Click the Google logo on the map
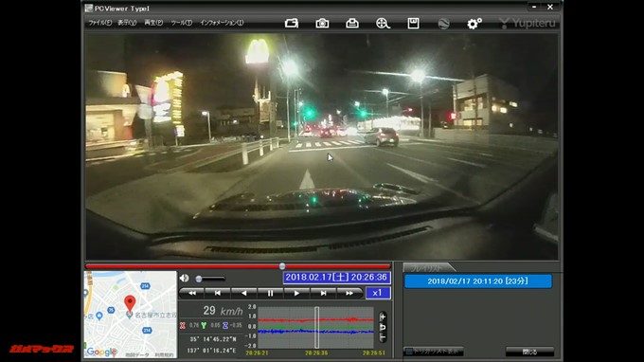Viewport: 644px width, 362px height. (101, 353)
